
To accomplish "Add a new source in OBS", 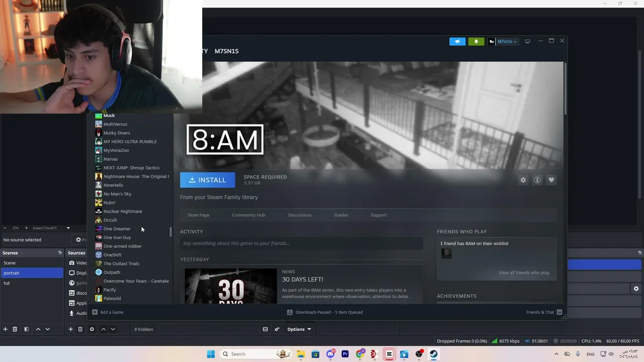I will click(70, 329).
